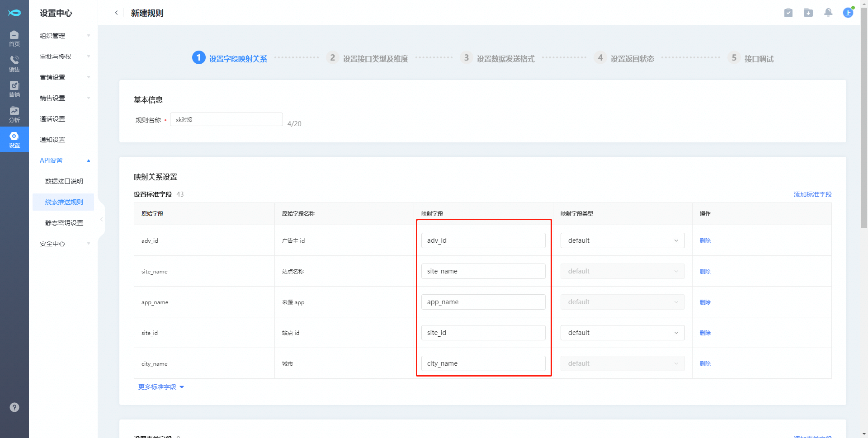
Task: Edit the city_name mapping field input
Action: pyautogui.click(x=483, y=363)
